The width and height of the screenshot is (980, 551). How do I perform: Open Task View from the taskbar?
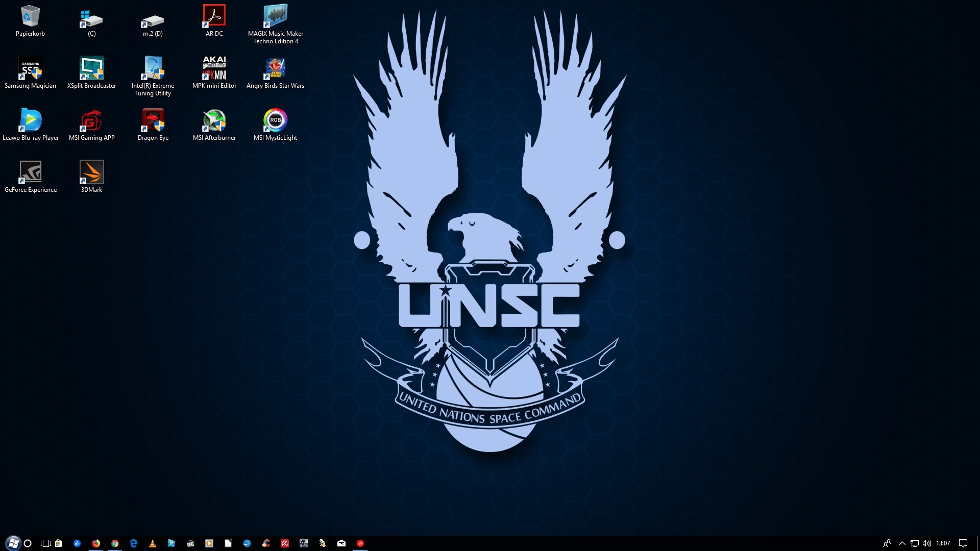tap(45, 543)
